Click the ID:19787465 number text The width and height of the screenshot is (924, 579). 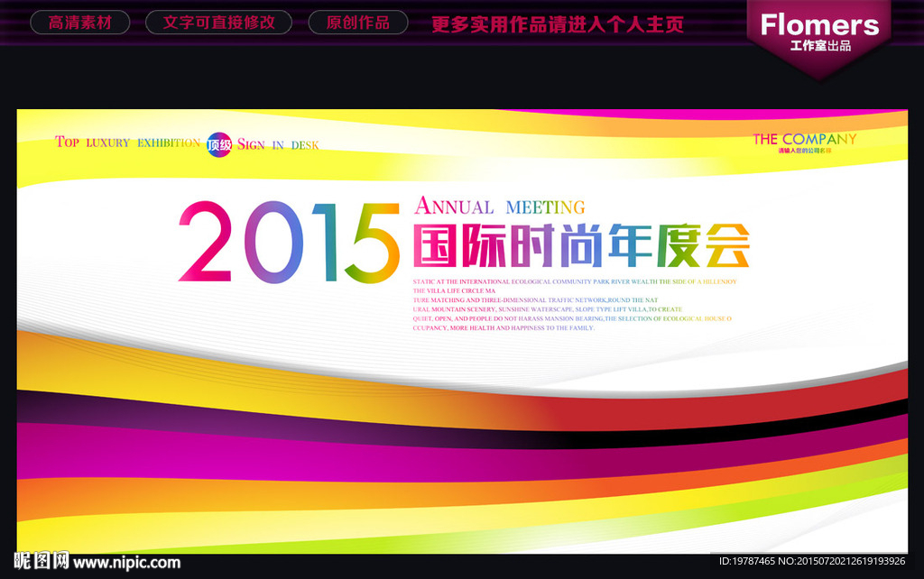[x=746, y=561]
